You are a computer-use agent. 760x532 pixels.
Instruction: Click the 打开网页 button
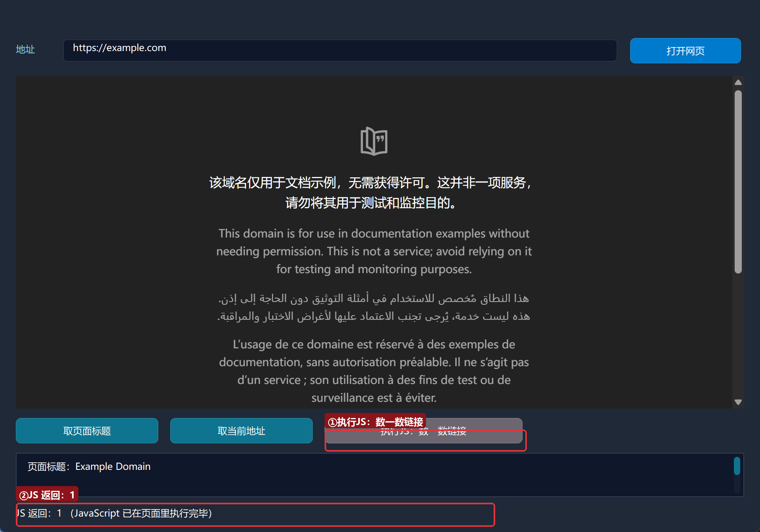pos(685,51)
